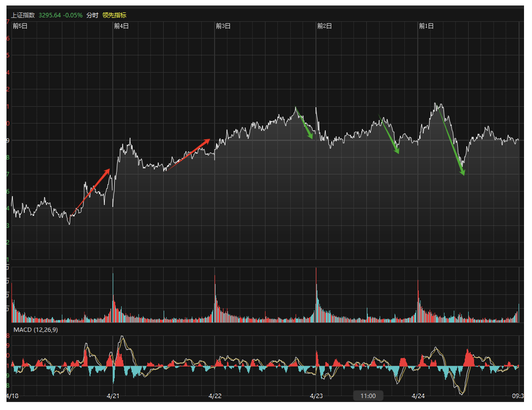Screen dimensions: 532x410
Task: Click the 4/22 date on time axis
Action: [215, 396]
